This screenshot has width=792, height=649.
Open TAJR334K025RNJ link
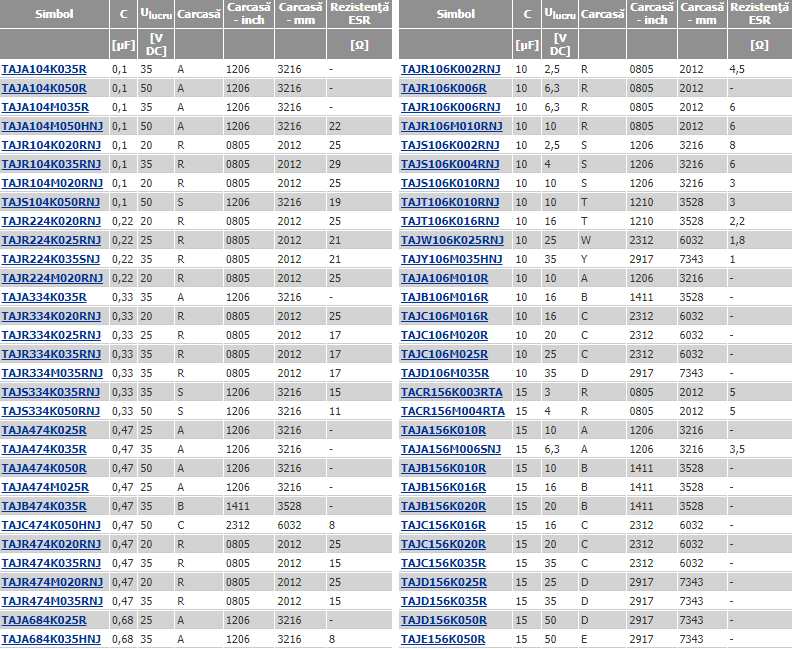pyautogui.click(x=51, y=335)
